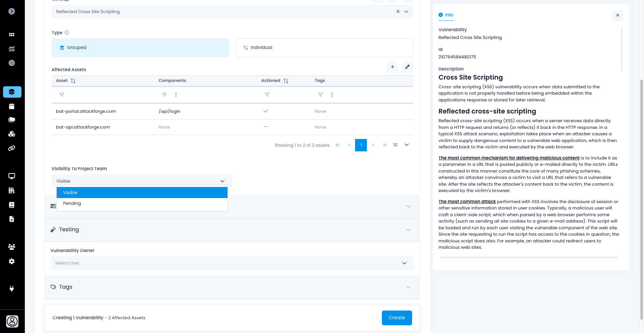Click the link chain icon in sidebar
The image size is (644, 333).
[12, 148]
